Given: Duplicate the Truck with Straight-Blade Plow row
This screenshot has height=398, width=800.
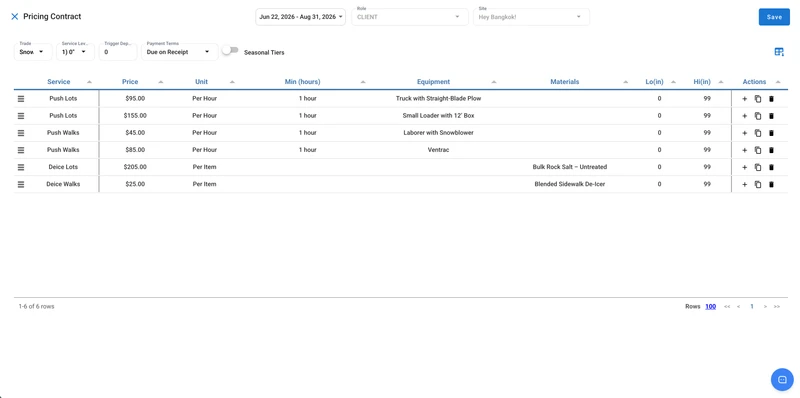Looking at the screenshot, I should tap(758, 99).
